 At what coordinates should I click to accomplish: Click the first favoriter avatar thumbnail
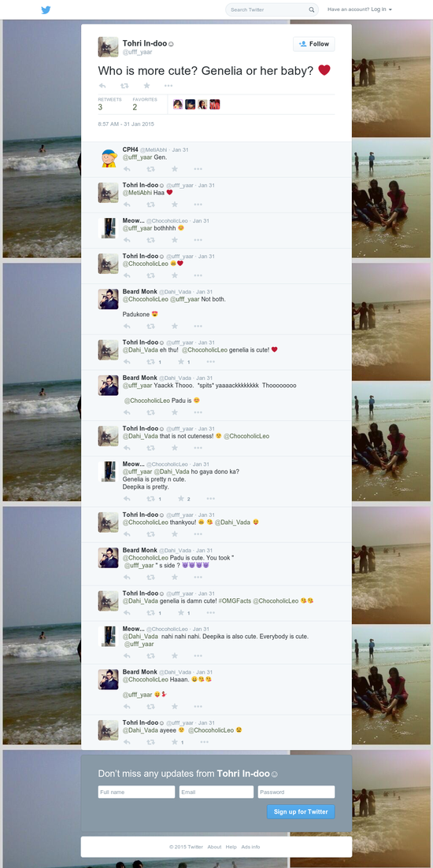click(x=178, y=104)
